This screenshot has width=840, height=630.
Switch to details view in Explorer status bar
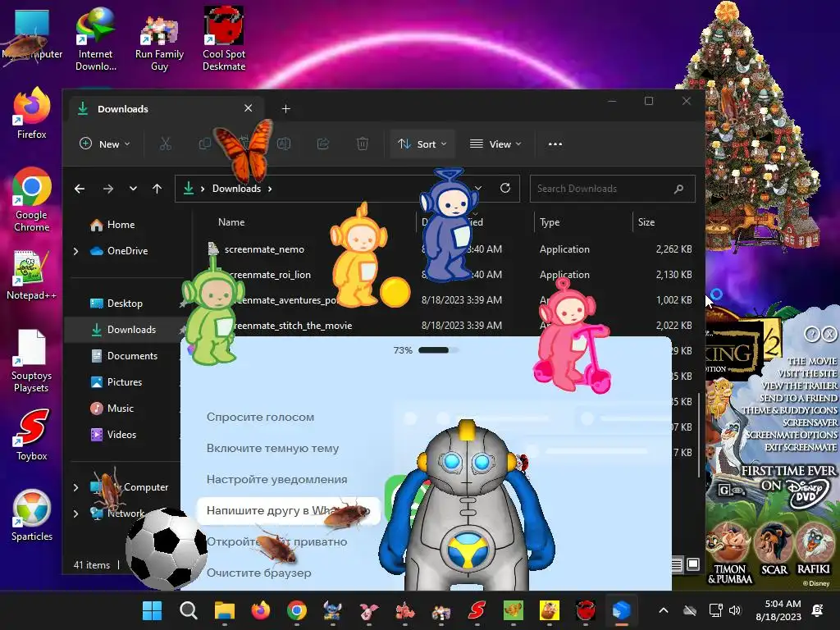677,564
